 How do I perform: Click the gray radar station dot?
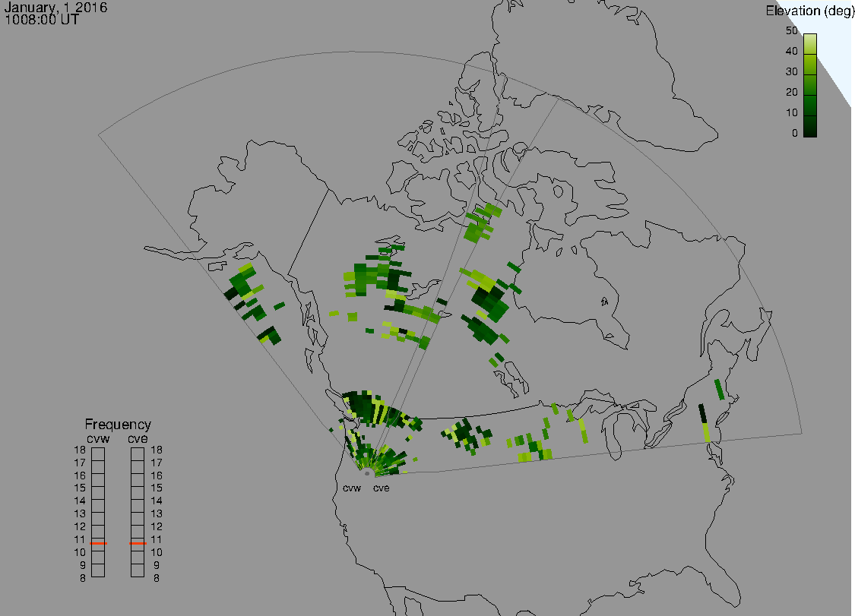(367, 473)
